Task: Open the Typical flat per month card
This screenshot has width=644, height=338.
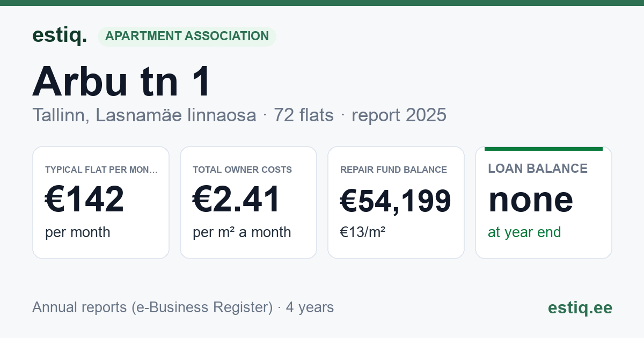Action: 101,202
